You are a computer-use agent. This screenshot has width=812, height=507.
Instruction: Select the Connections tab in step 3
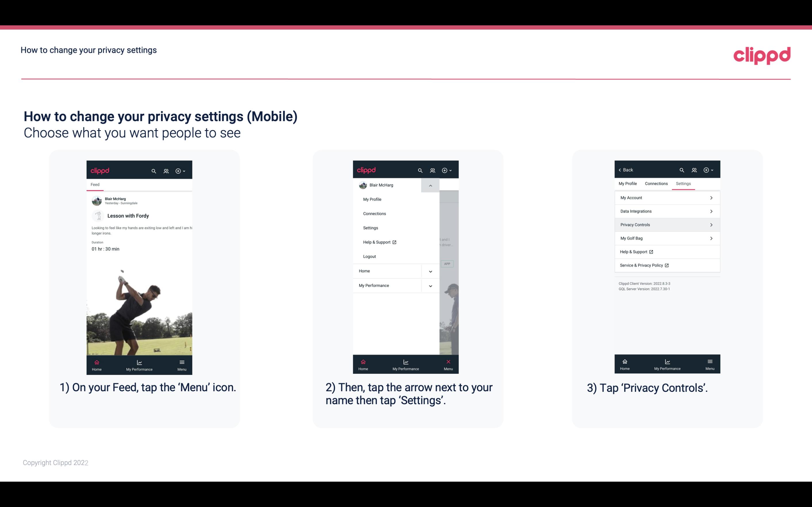(656, 183)
